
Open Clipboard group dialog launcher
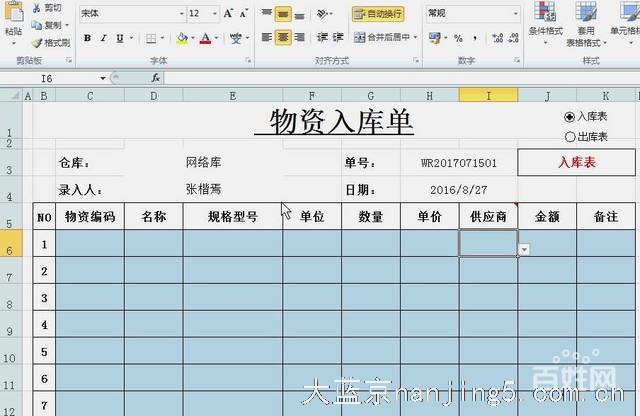click(69, 60)
